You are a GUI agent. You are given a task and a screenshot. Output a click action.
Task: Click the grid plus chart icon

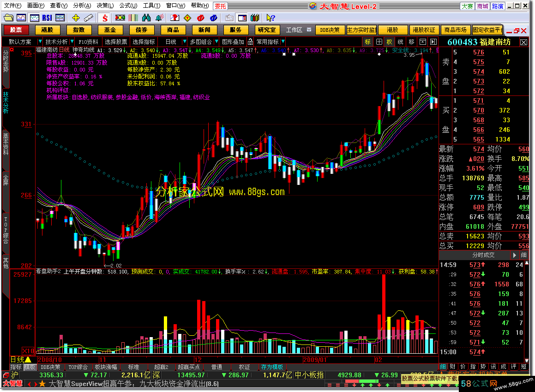point(379,42)
